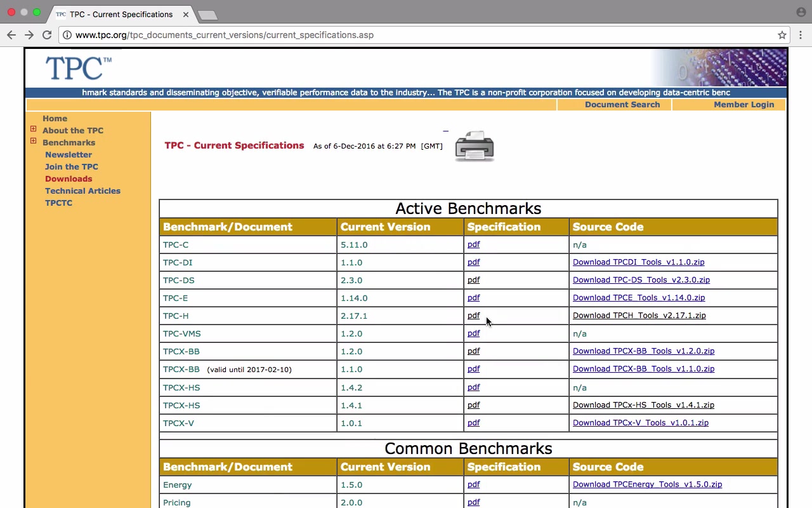Open the TPC-VMS specification pdf
The image size is (812, 508).
(473, 333)
